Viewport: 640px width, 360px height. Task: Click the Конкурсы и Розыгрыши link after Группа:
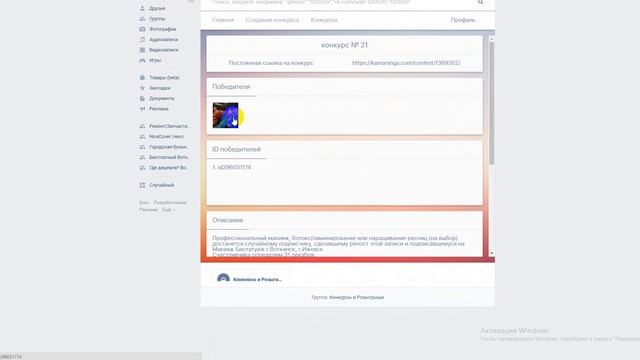(356, 298)
